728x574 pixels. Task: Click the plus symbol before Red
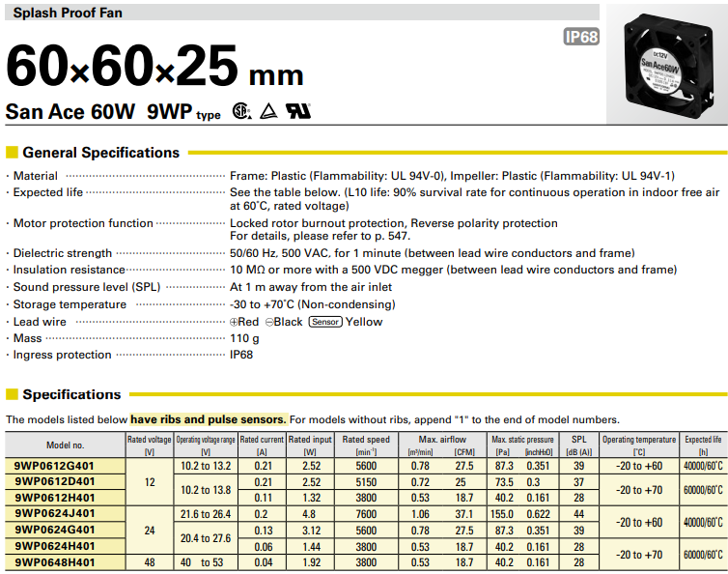(234, 322)
